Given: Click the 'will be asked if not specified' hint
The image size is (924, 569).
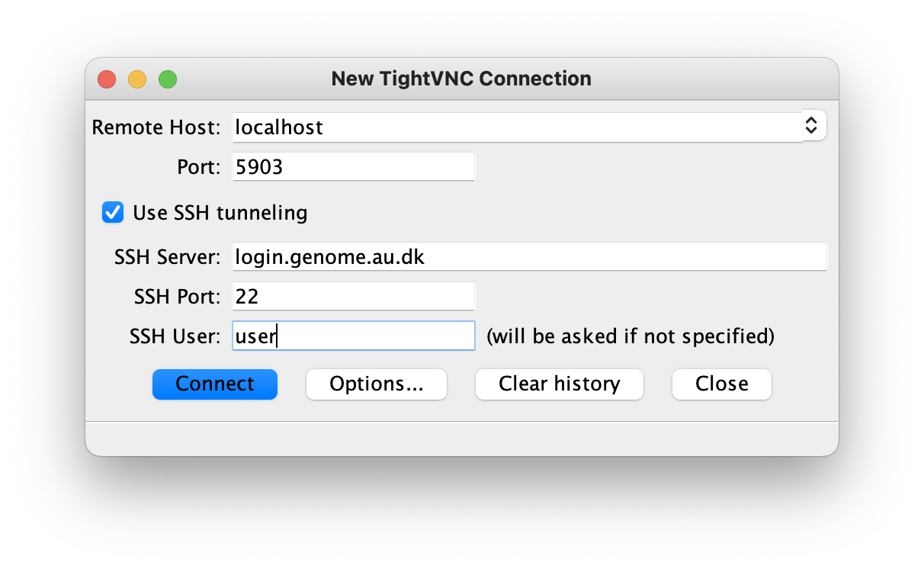Looking at the screenshot, I should [x=630, y=336].
